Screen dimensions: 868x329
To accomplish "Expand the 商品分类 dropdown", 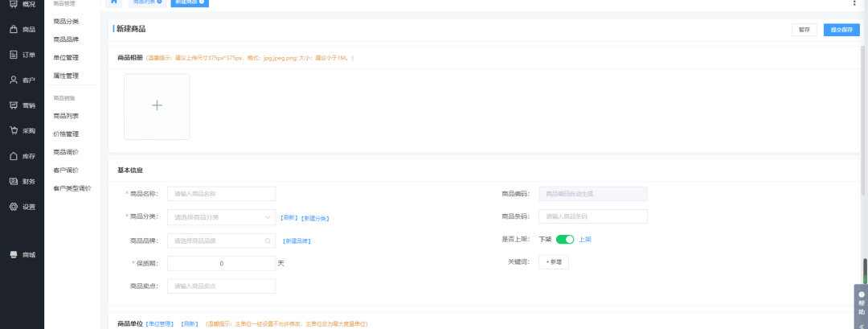I will 221,217.
